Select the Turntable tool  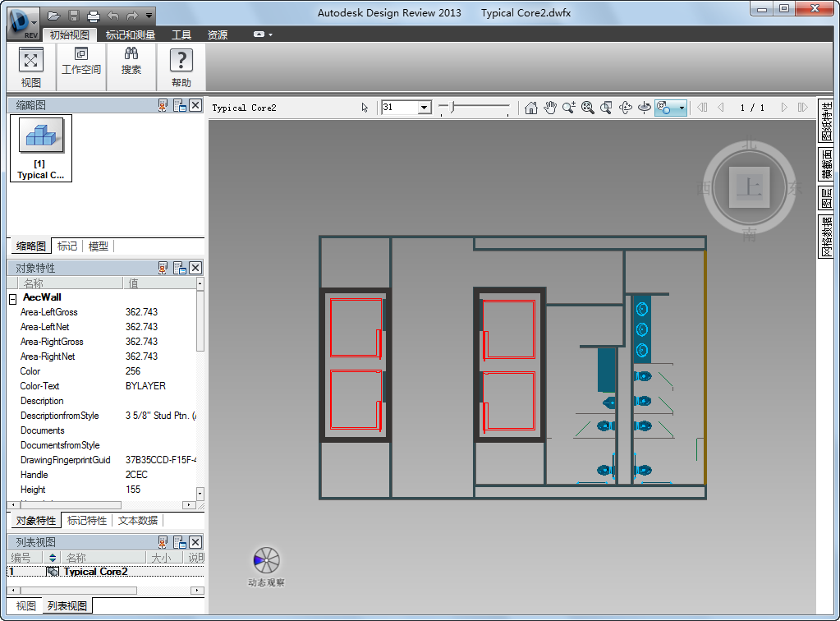(x=645, y=108)
